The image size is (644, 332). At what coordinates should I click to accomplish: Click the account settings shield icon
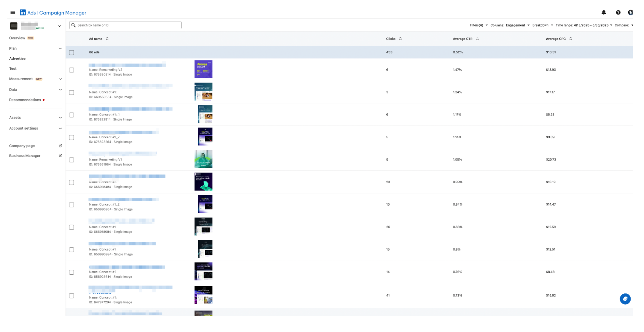[x=631, y=12]
